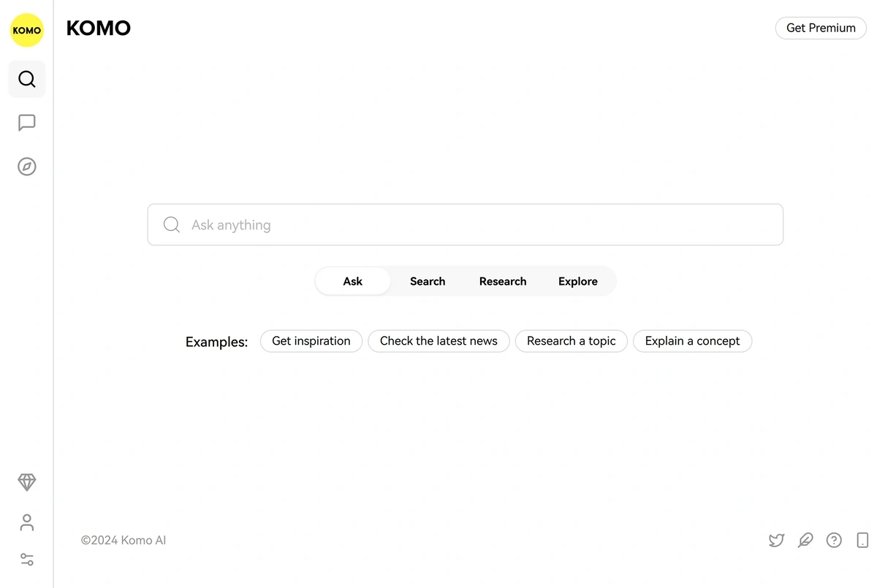The width and height of the screenshot is (877, 588).
Task: Click the yellow Komo logo icon
Action: [26, 30]
